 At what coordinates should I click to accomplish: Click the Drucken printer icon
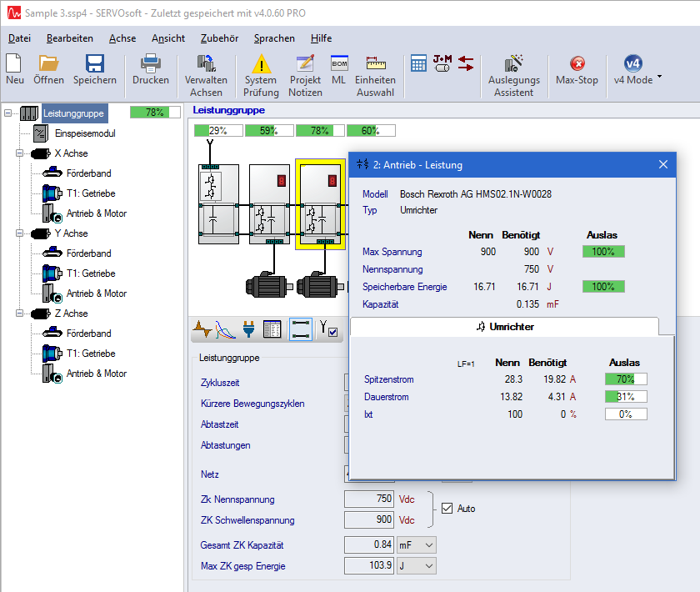coord(151,65)
